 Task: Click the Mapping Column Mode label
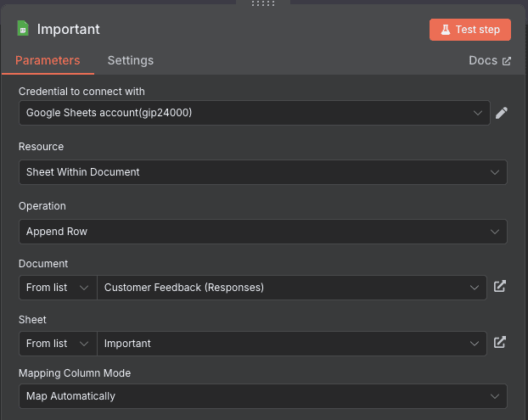coord(75,373)
